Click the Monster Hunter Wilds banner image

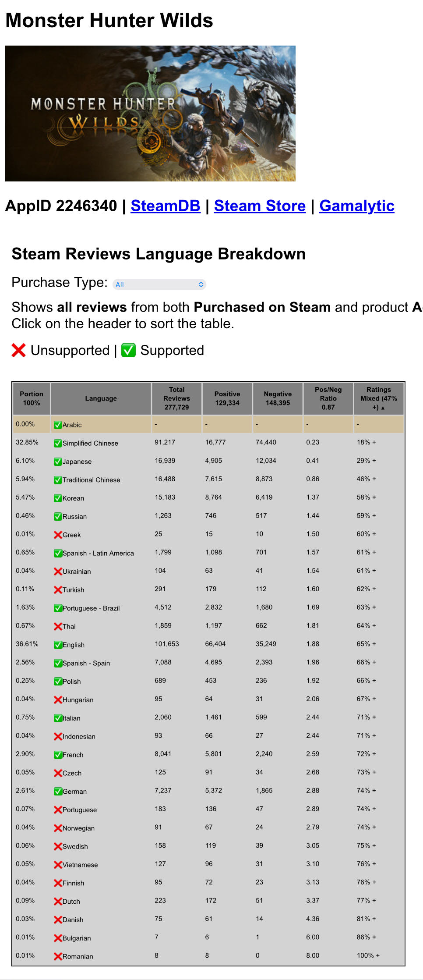(x=150, y=114)
